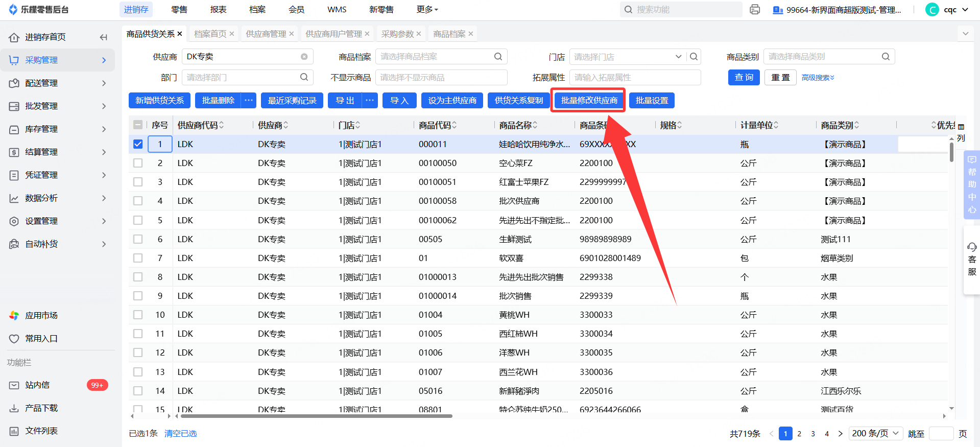Uncheck the row 1 checkbox for 000011
This screenshot has width=980, height=447.
point(138,144)
